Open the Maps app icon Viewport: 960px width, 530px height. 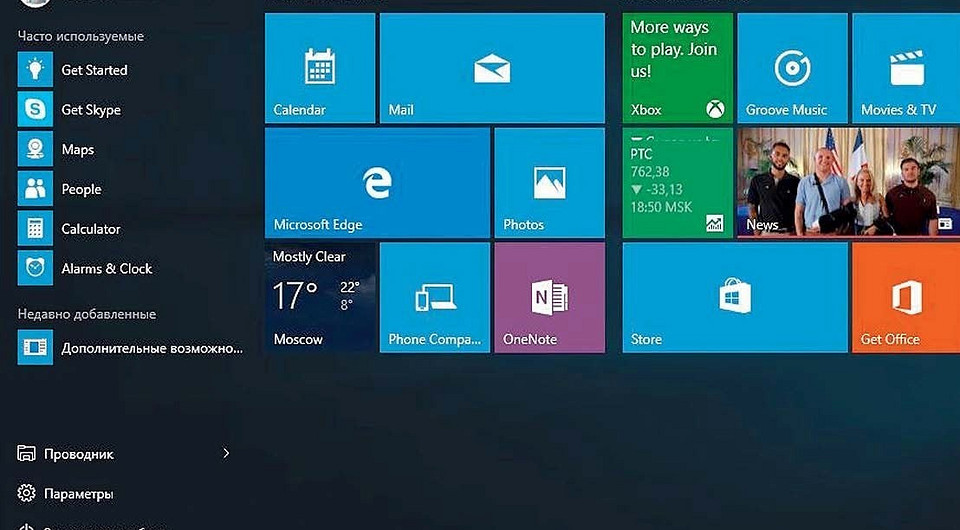[35, 149]
